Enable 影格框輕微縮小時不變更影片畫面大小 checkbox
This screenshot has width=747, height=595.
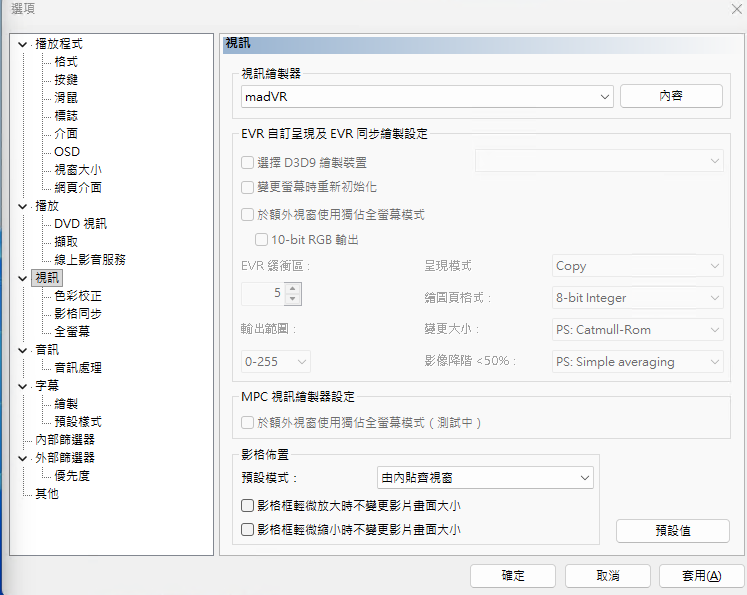[x=248, y=530]
